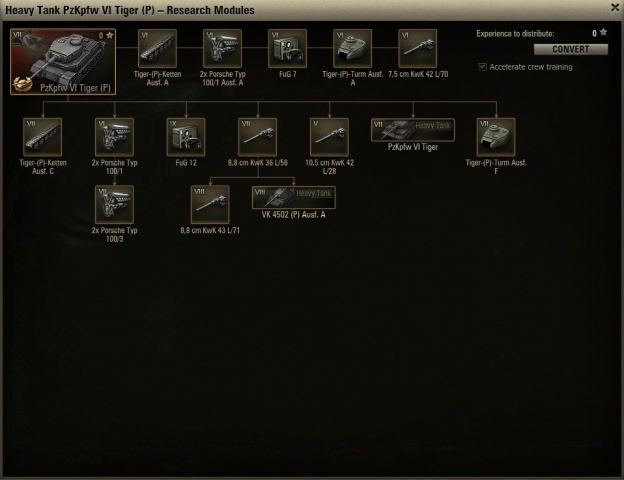Screen dimensions: 624x480
Task: Click the mastery badge on the Tiger (P) card
Action: click(x=22, y=84)
